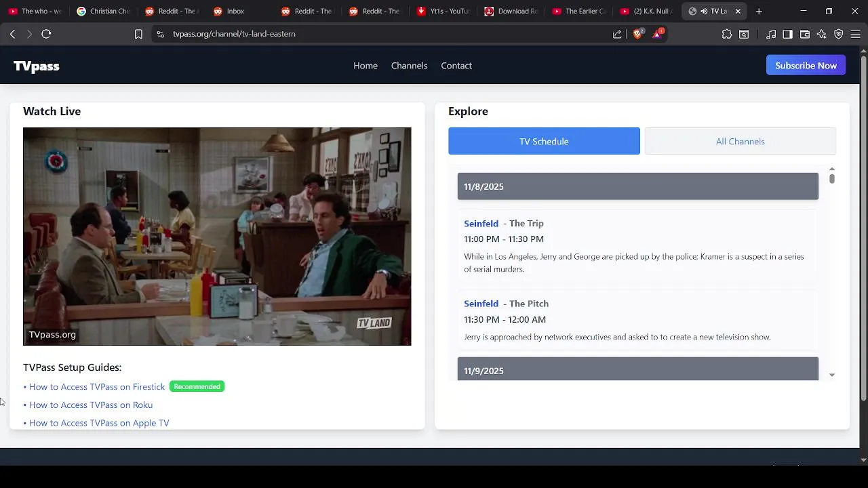Switch to the K.K. Null YouTube tab
The height and width of the screenshot is (488, 868).
click(x=646, y=11)
